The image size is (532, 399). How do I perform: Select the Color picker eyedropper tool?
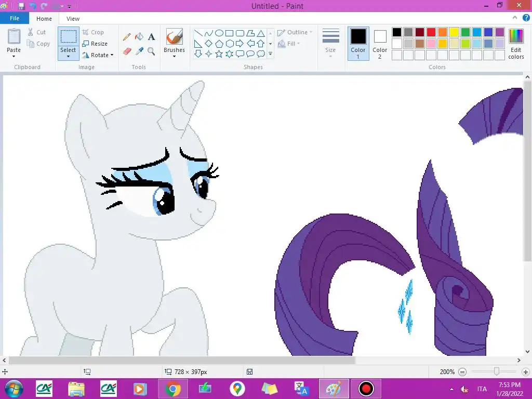click(x=139, y=51)
